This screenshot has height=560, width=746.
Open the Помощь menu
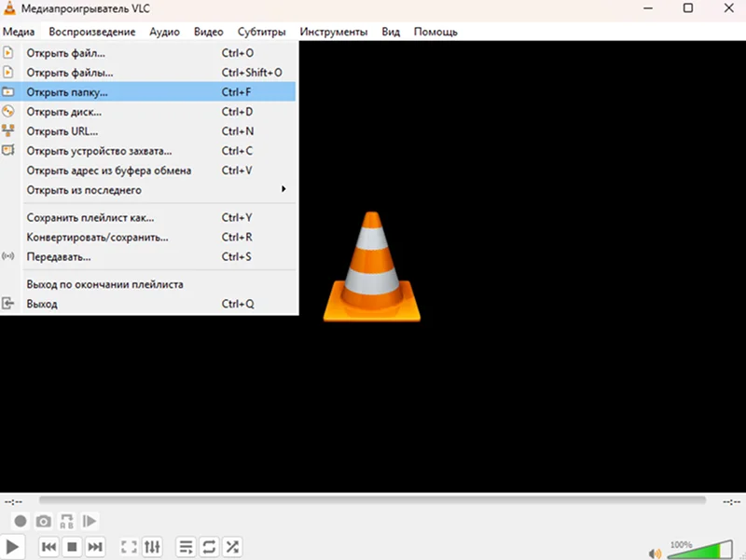click(435, 32)
